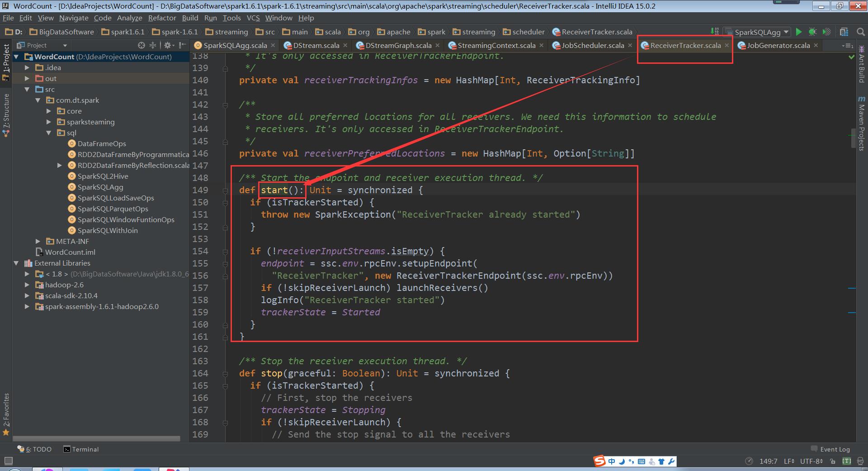Click the Sogou skin shirt icon

661,461
